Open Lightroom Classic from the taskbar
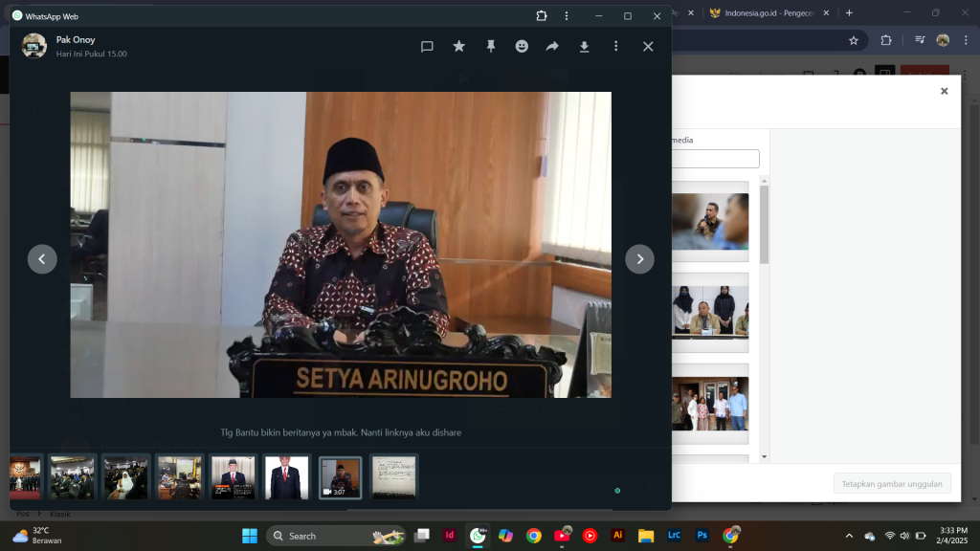 click(674, 536)
